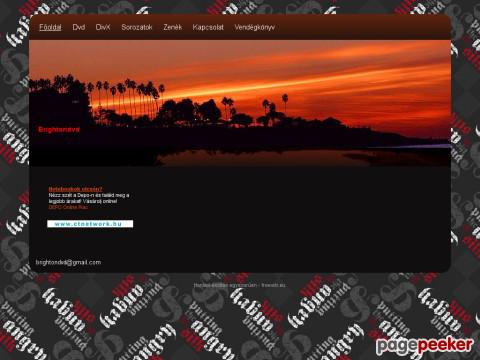480x360 pixels.
Task: Click the sunset palm trees header image
Action: coord(240,103)
